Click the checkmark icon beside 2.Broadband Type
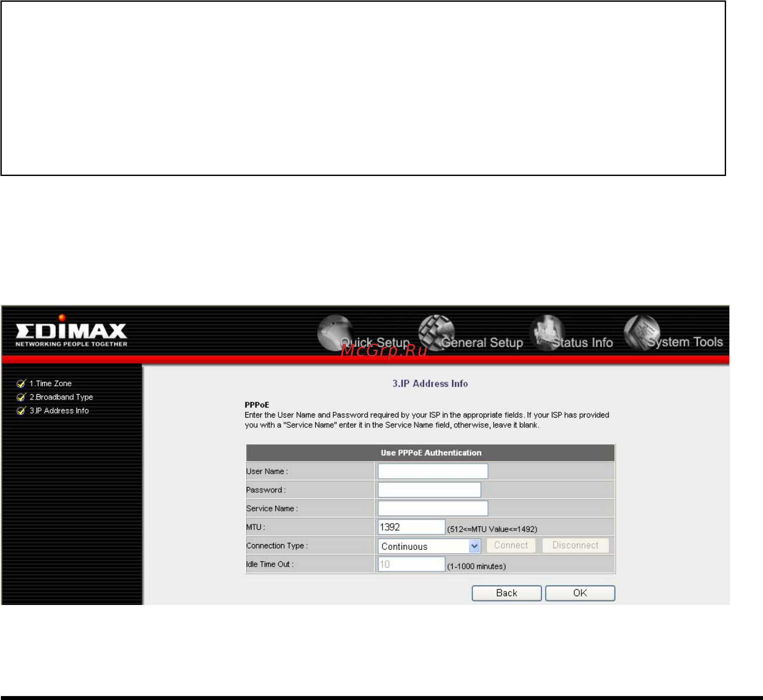Viewport: 763px width, 700px height. 21,397
